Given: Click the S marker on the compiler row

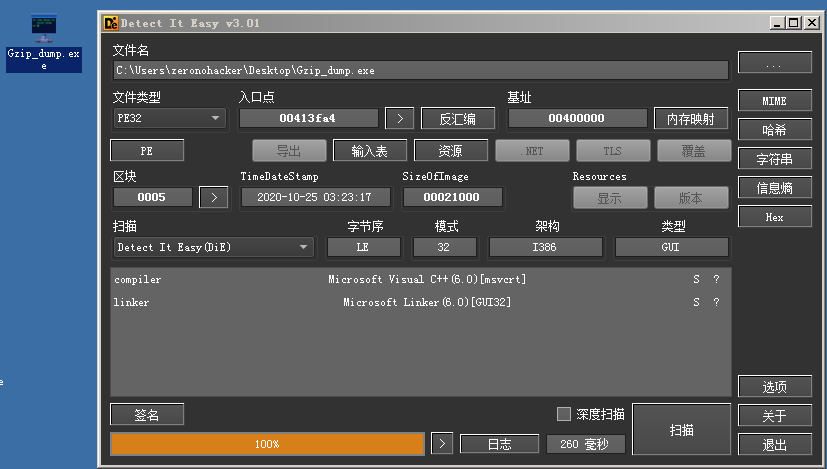Looking at the screenshot, I should click(696, 279).
